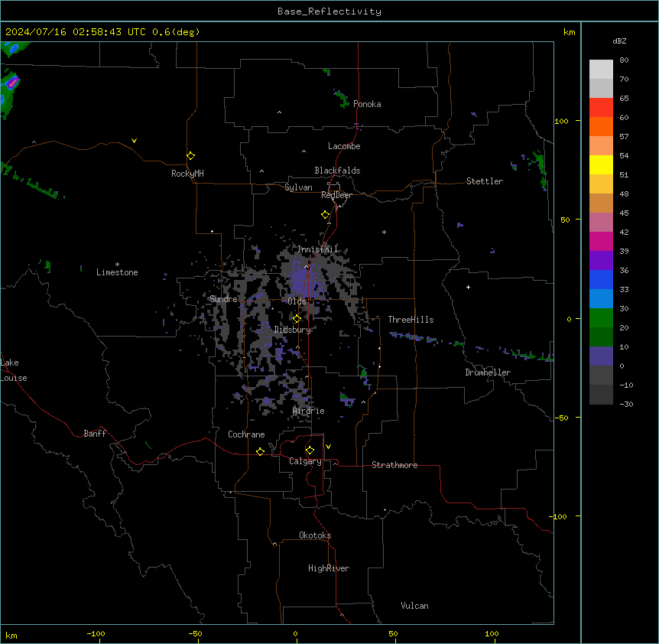Screen dimensions: 659x644
Task: Click the Sundre town label
Action: (223, 299)
